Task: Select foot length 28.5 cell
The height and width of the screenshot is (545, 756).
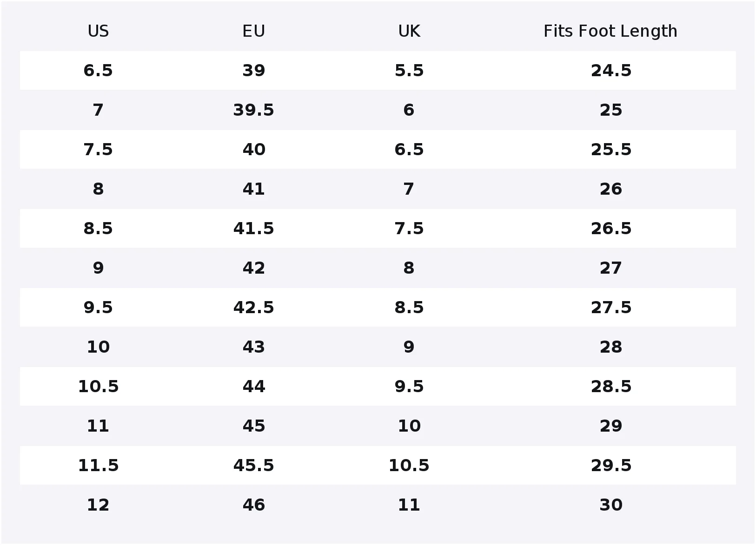Action: point(611,387)
